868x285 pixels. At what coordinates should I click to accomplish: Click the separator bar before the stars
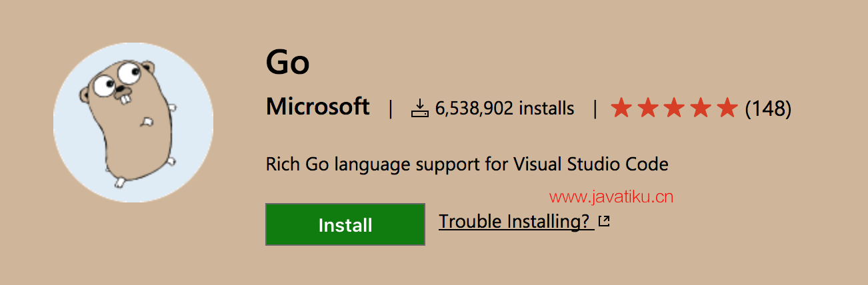click(595, 108)
